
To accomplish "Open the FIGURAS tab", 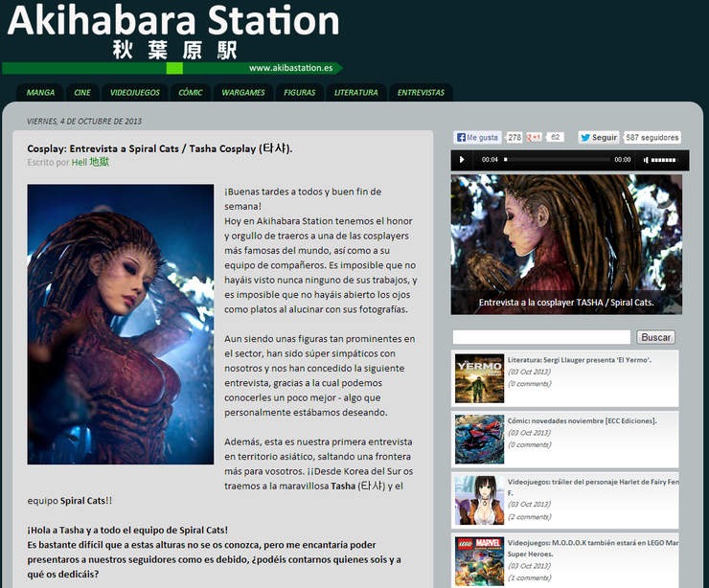I will 299,93.
